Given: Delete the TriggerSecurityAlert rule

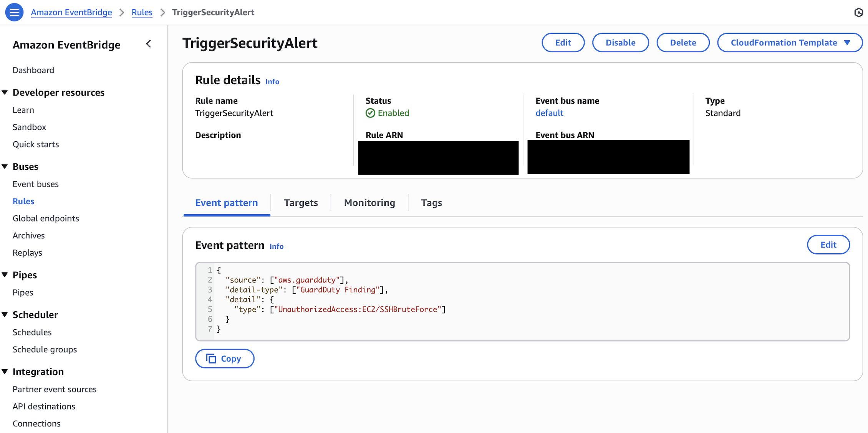Looking at the screenshot, I should tap(683, 43).
